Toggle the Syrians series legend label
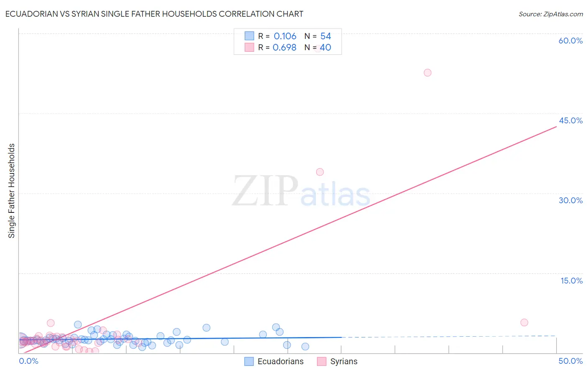588x373 pixels. point(344,361)
